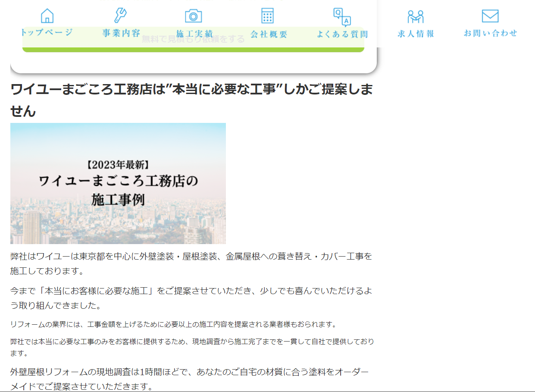
Task: Click the 2023年最新 施工事例 banner image
Action: (x=118, y=183)
